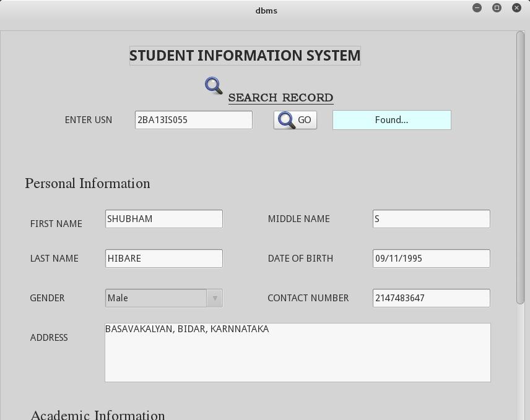Select the Male gender combo box

click(x=164, y=298)
